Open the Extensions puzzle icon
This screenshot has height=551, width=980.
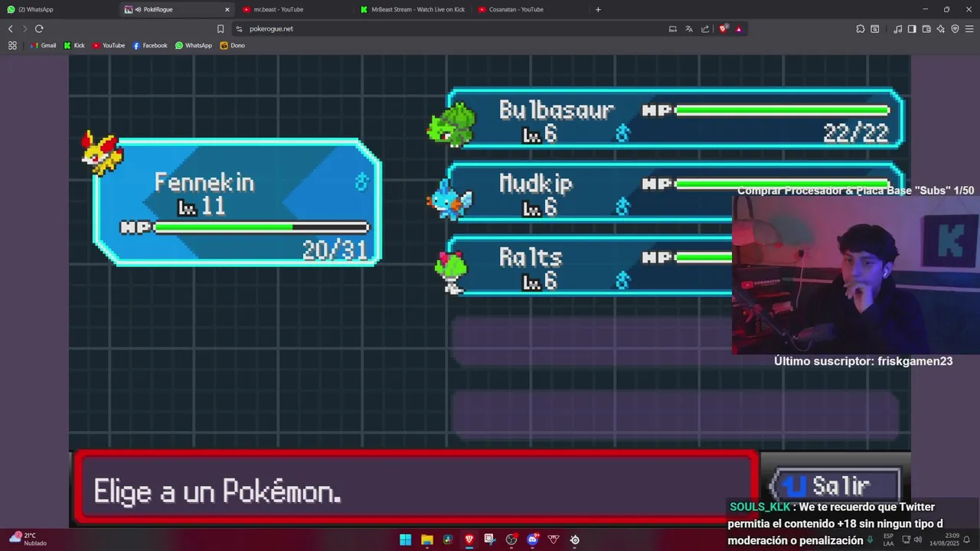click(861, 28)
